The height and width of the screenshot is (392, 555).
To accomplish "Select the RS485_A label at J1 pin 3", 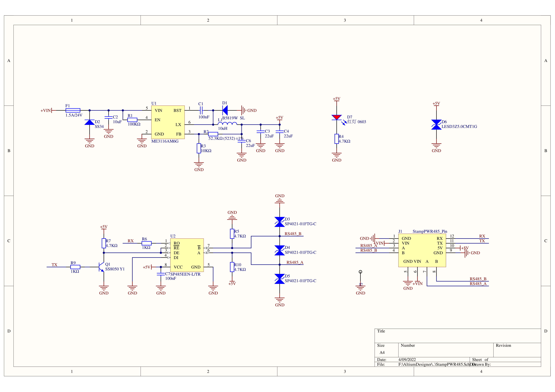I will coord(369,246).
